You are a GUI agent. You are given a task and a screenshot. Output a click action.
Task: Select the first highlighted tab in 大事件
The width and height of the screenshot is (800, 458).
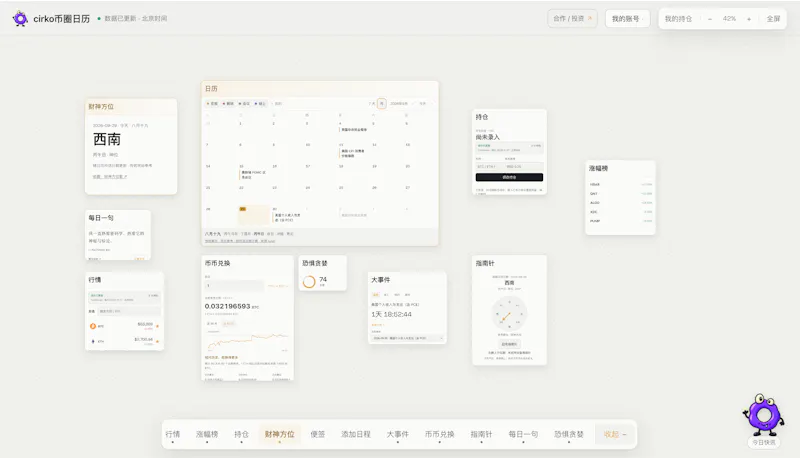coord(376,295)
